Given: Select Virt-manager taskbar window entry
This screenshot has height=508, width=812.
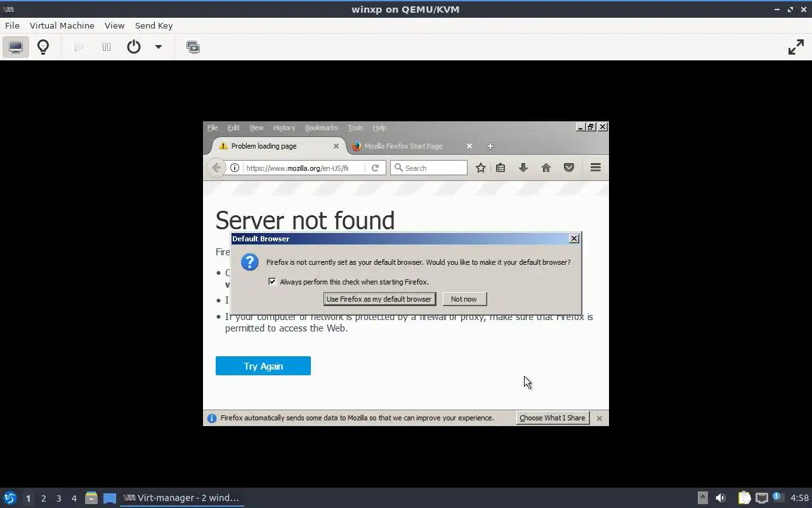Looking at the screenshot, I should click(182, 498).
